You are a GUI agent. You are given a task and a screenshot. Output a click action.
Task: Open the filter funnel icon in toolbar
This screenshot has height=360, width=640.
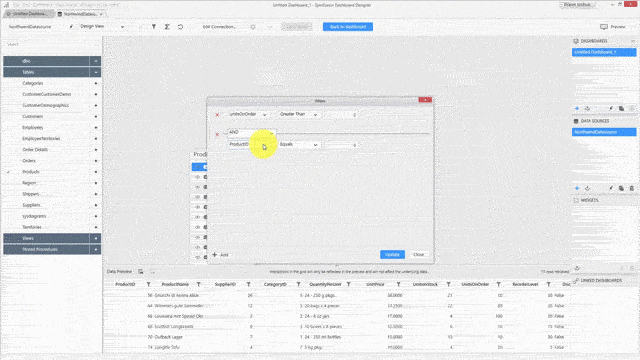(154, 27)
